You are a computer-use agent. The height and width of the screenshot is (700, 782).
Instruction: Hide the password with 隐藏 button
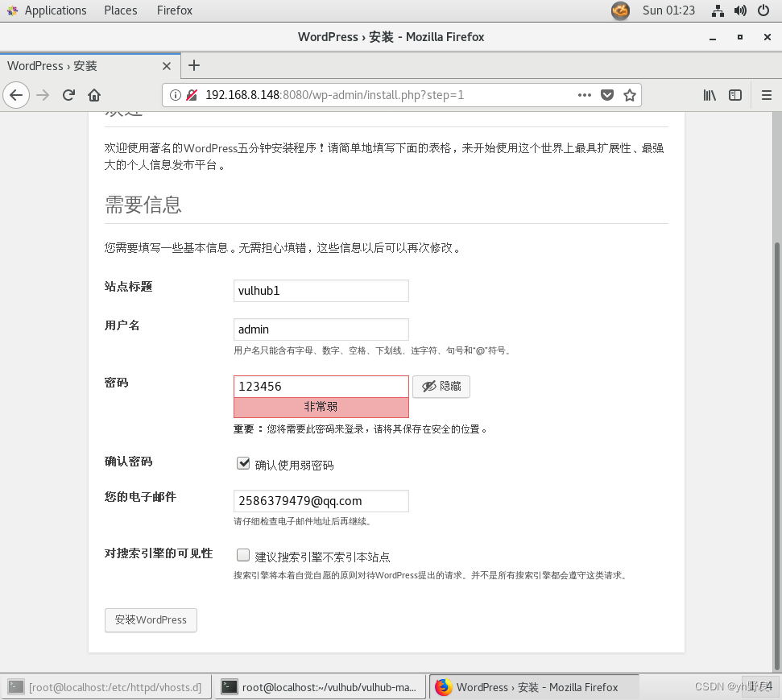(441, 387)
